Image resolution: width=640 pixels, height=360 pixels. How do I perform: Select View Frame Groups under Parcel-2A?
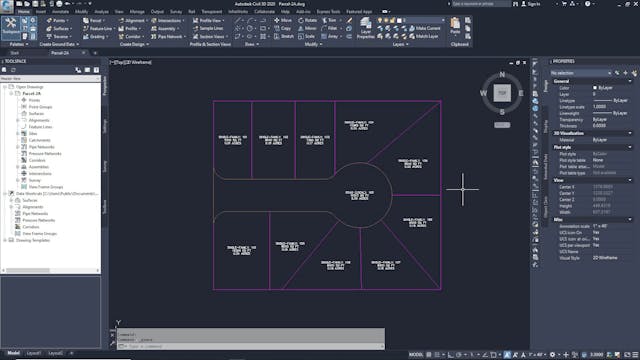[45, 187]
